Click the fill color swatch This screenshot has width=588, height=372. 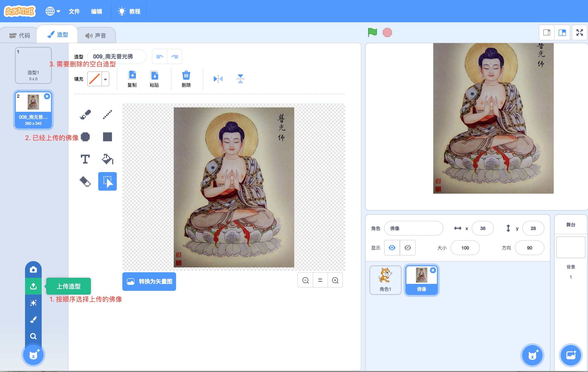(x=95, y=79)
